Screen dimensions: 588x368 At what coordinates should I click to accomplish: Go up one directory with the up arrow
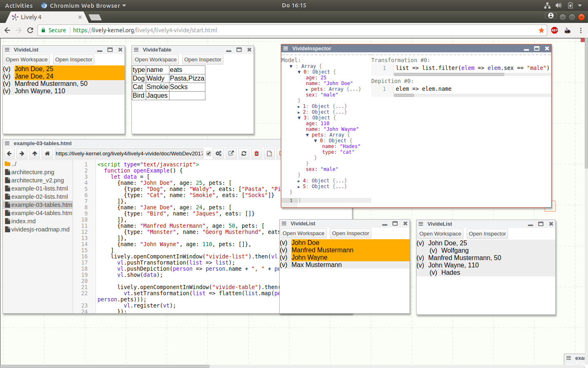click(35, 153)
